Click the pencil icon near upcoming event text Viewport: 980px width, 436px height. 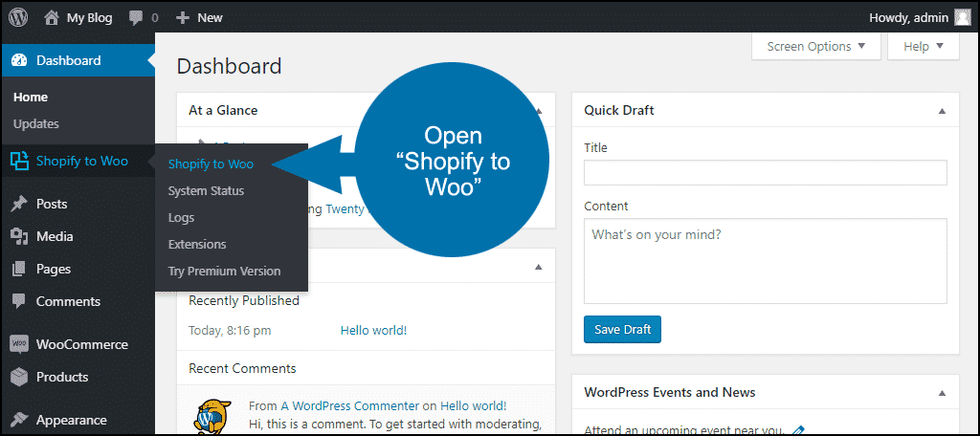point(797,430)
